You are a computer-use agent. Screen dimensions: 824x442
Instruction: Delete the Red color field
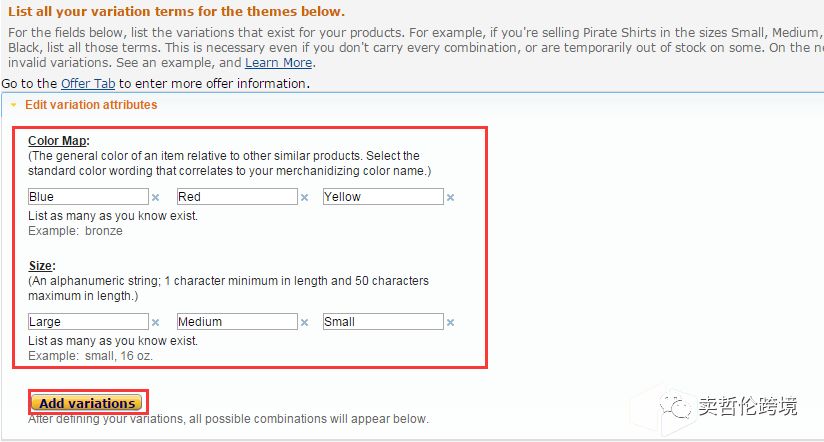coord(304,198)
